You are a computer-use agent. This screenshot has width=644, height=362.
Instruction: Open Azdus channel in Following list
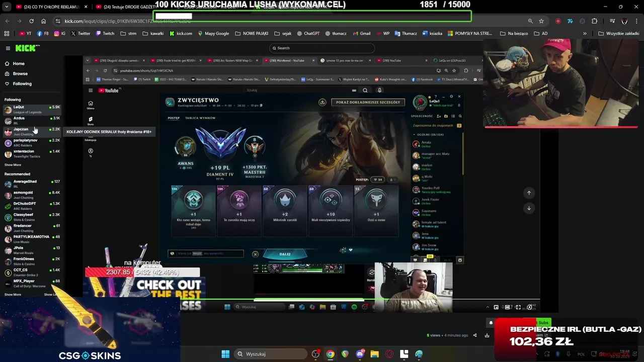32,121
